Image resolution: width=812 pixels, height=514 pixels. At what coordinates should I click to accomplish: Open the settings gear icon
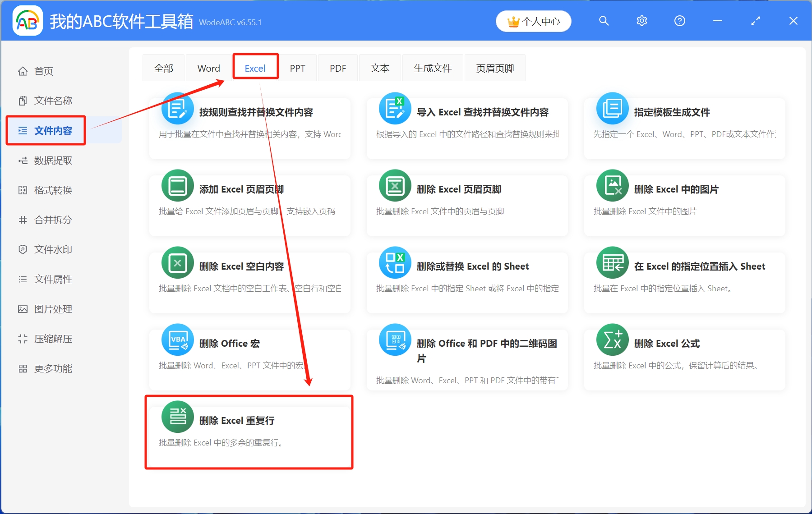pyautogui.click(x=641, y=21)
